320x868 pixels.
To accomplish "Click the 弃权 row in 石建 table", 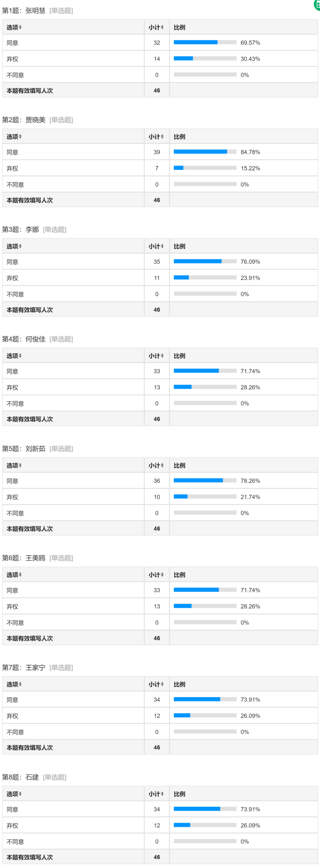I will click(x=12, y=826).
